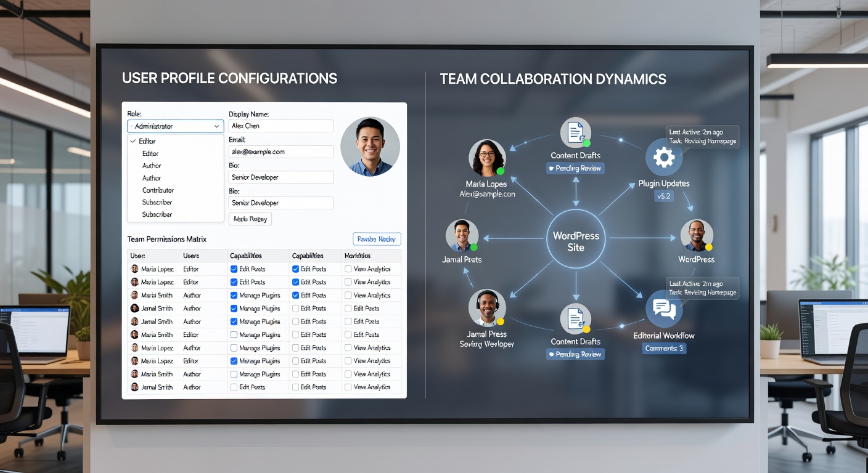Toggle Manage Plugins for Maria Lopez Author
Image resolution: width=868 pixels, height=473 pixels.
tap(234, 348)
